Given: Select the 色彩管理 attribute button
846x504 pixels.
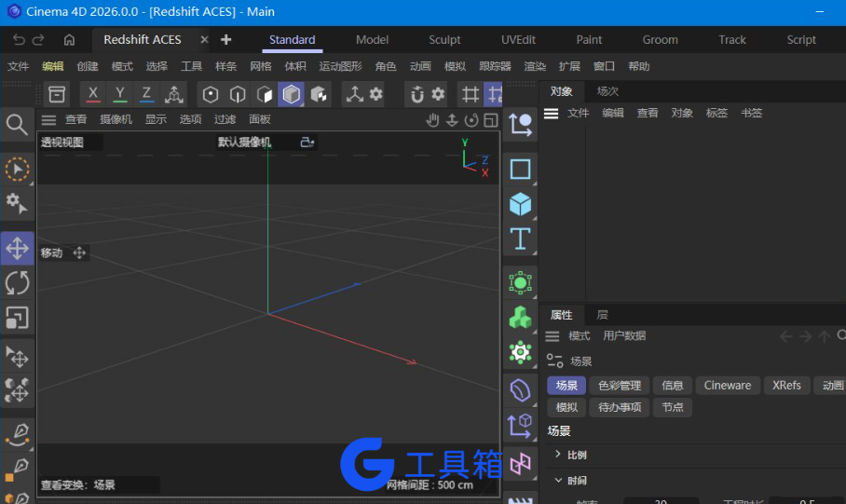Looking at the screenshot, I should [620, 386].
